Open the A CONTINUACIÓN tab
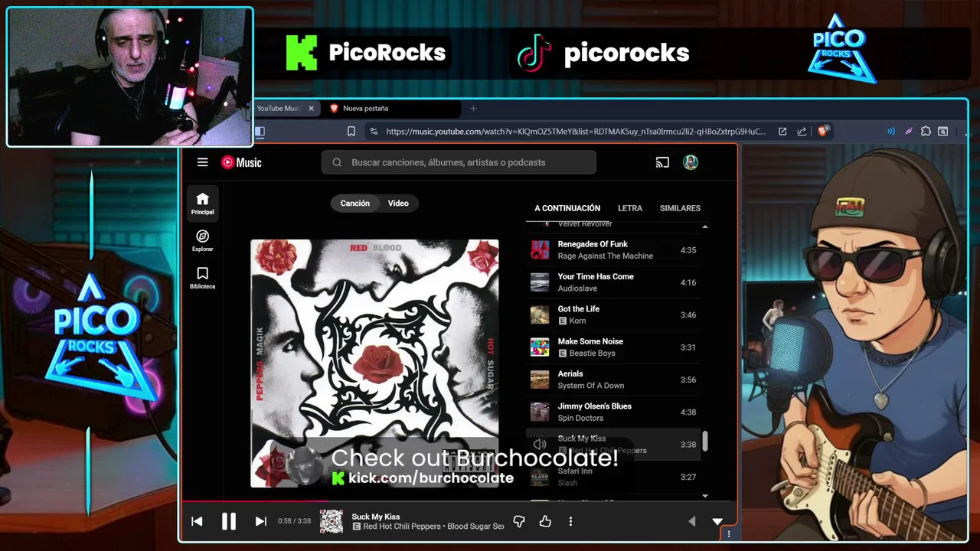Screen dimensions: 980x551 coord(567,208)
